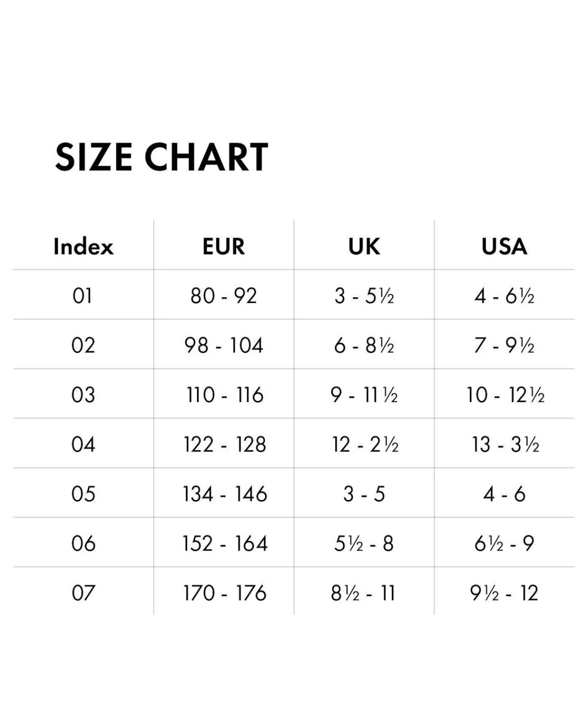Select the Index column header
Viewport: 588px width, 706px height.
83,246
